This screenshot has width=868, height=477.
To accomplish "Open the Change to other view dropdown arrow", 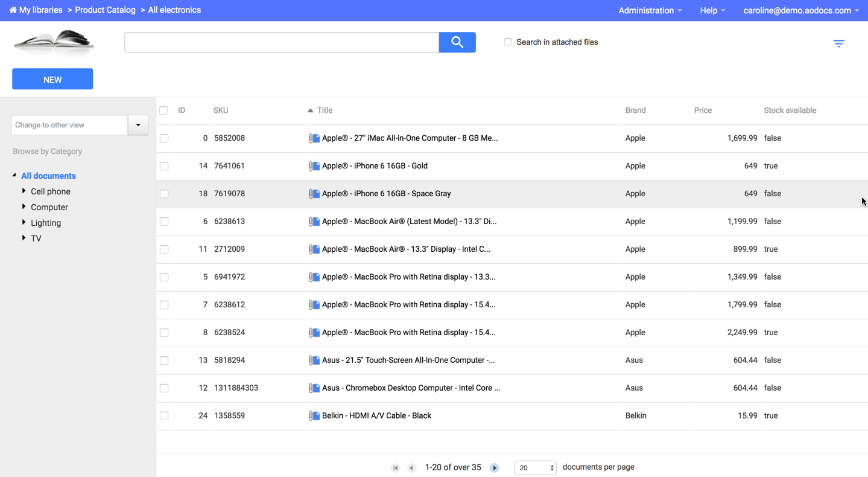I will tap(138, 125).
